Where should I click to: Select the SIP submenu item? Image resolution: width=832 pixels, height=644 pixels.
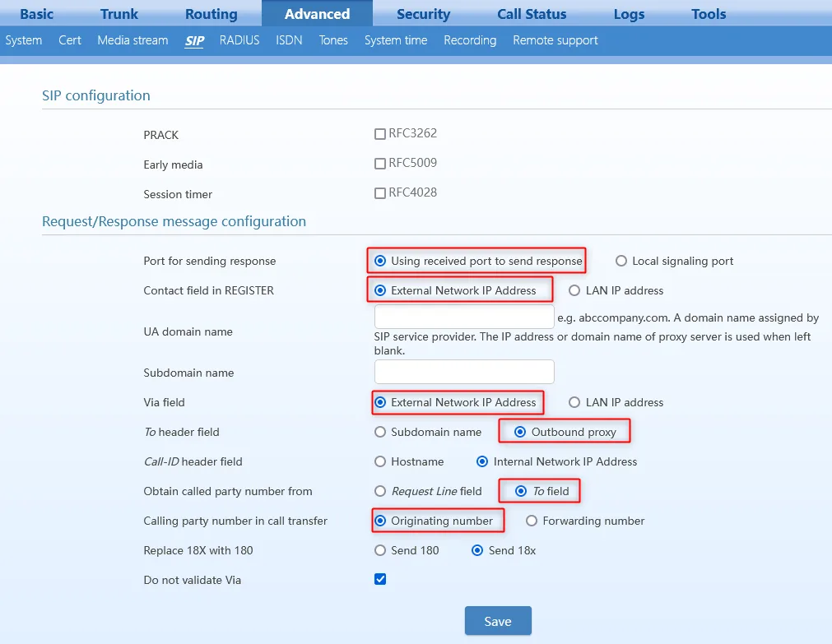click(x=195, y=41)
